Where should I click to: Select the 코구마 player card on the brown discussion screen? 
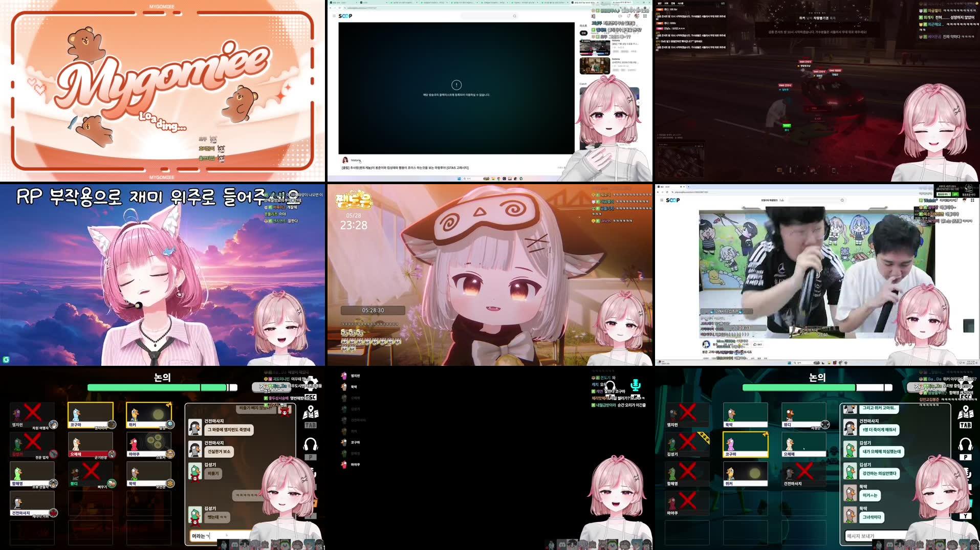click(91, 415)
